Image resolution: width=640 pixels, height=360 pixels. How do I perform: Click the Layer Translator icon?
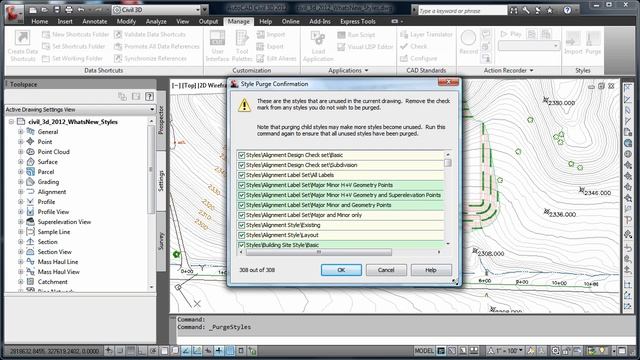click(x=404, y=34)
